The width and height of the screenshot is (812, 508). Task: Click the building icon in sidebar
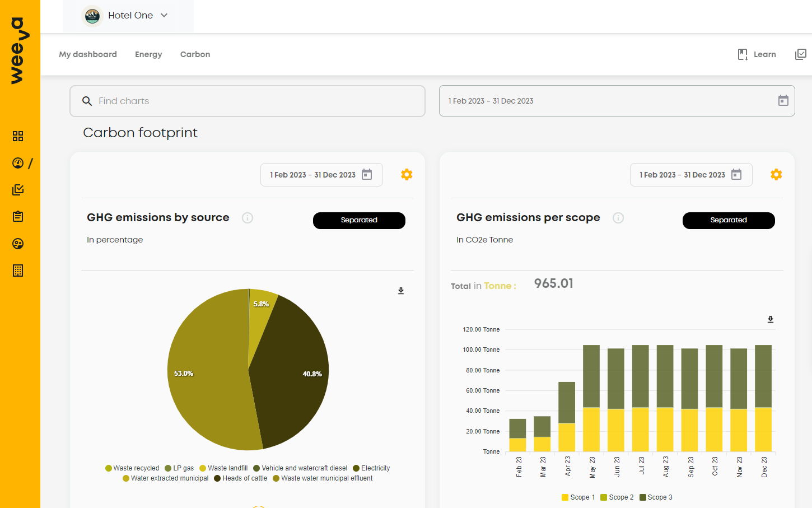(x=18, y=271)
